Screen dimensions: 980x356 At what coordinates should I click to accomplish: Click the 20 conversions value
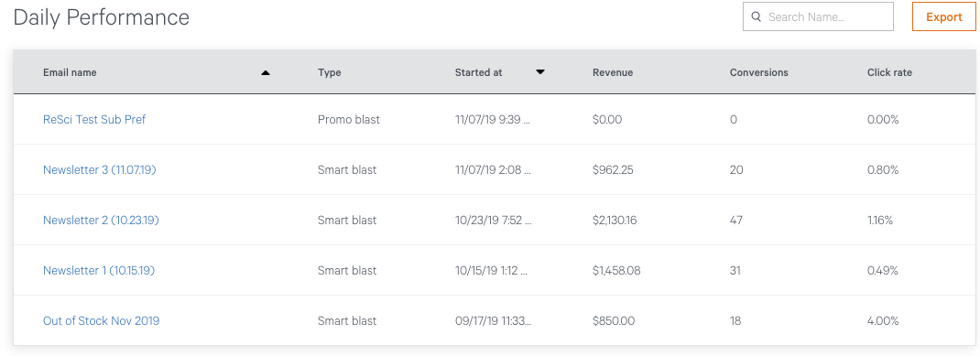737,170
